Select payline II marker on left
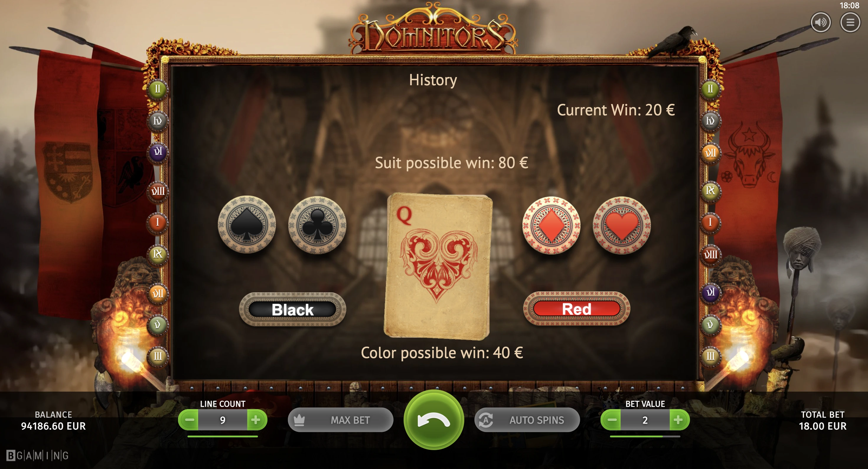Viewport: 868px width, 469px height. click(157, 89)
